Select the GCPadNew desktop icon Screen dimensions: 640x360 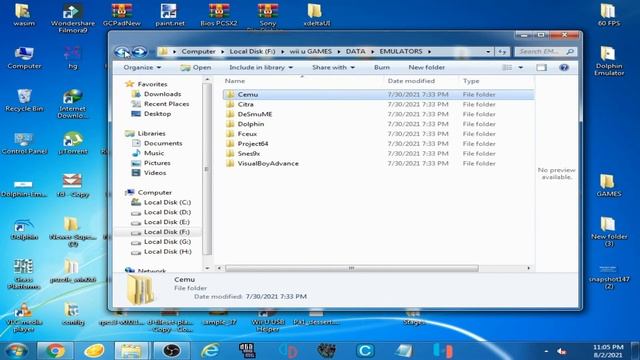[122, 15]
